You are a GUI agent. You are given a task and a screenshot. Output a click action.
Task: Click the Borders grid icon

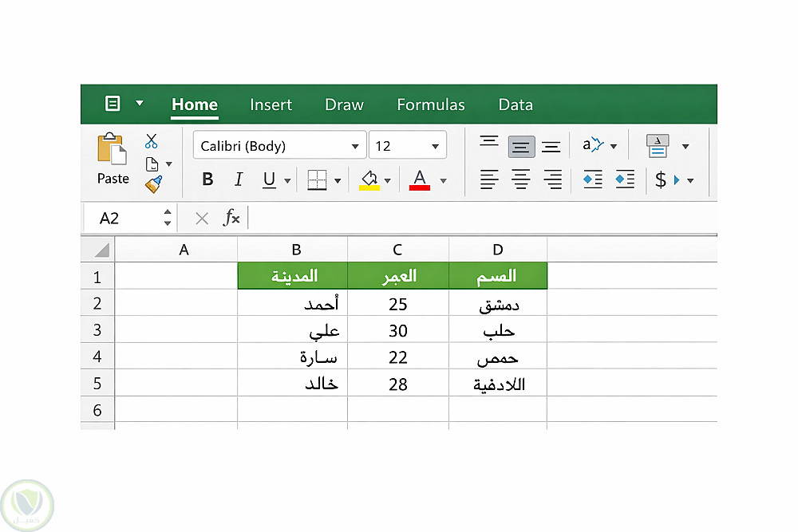pos(317,180)
